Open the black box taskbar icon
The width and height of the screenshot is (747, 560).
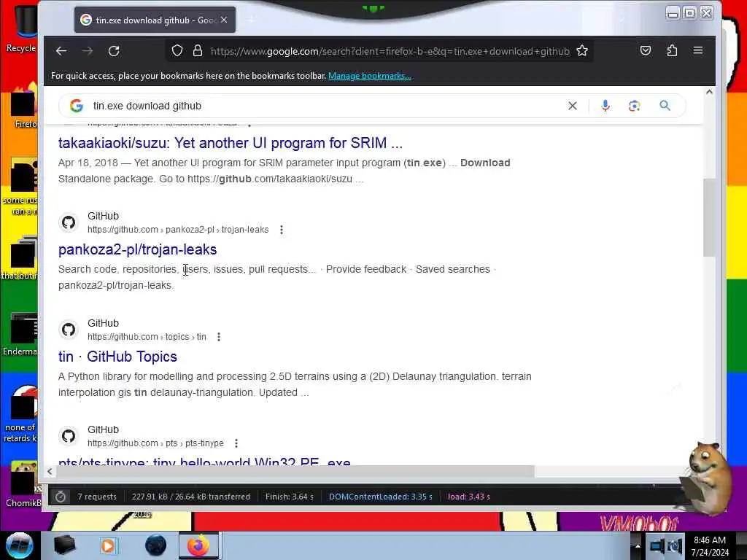tap(64, 545)
